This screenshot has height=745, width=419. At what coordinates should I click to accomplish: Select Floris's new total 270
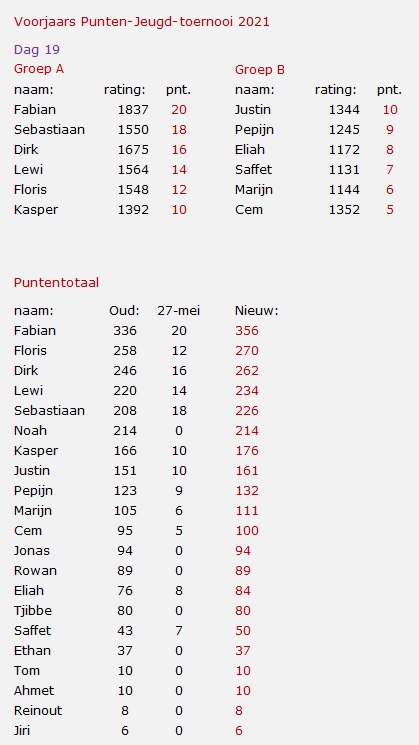coord(247,351)
